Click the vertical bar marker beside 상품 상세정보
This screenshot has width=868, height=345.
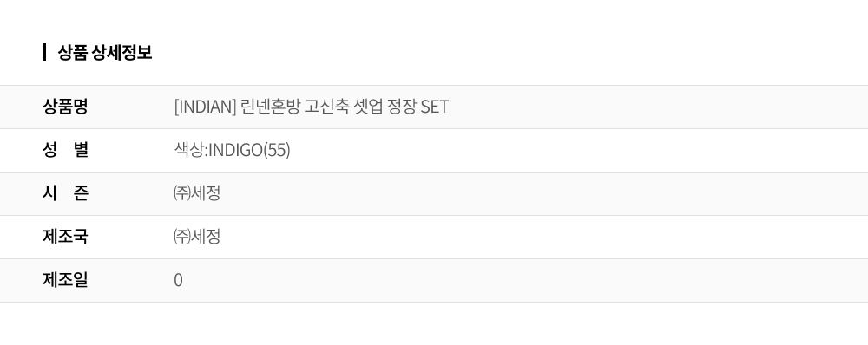click(x=44, y=53)
